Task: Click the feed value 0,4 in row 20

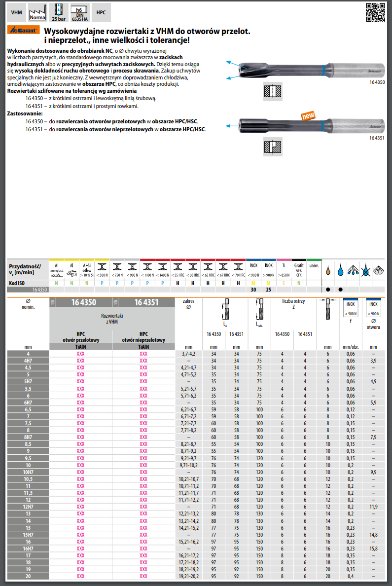Action: 351,576
